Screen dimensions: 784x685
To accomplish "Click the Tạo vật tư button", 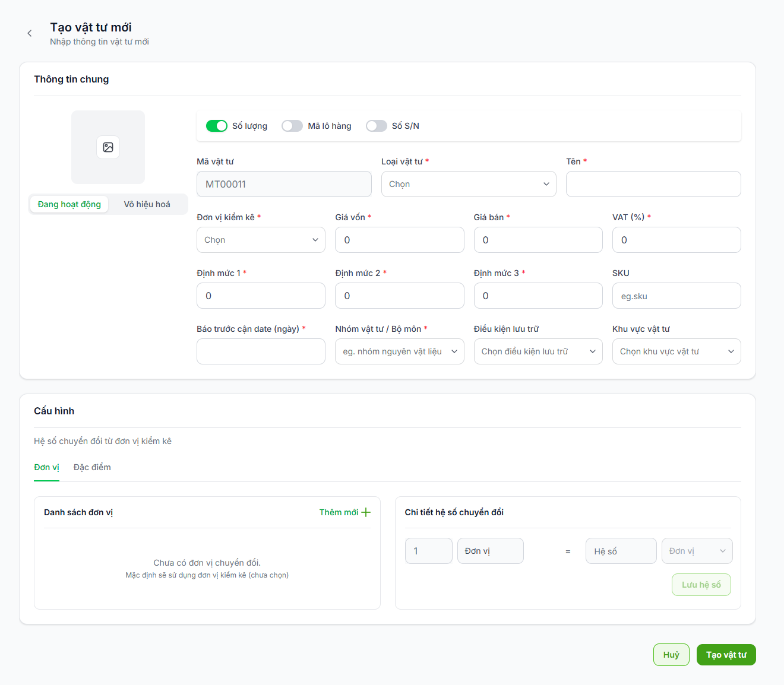I will [726, 655].
